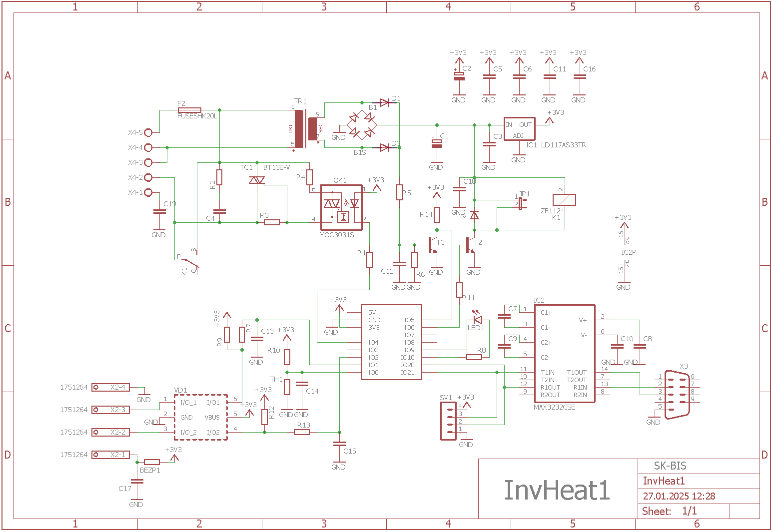Select transistor T3
The width and height of the screenshot is (772, 532).
(432, 245)
